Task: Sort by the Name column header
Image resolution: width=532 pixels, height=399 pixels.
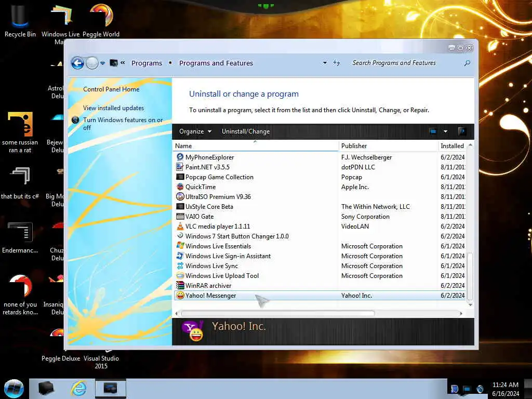Action: click(256, 146)
